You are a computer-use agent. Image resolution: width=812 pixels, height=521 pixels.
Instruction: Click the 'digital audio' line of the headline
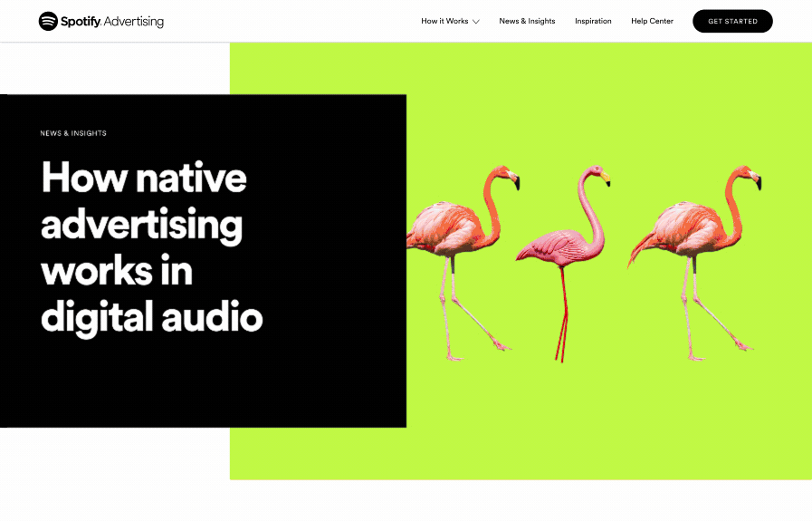(151, 317)
